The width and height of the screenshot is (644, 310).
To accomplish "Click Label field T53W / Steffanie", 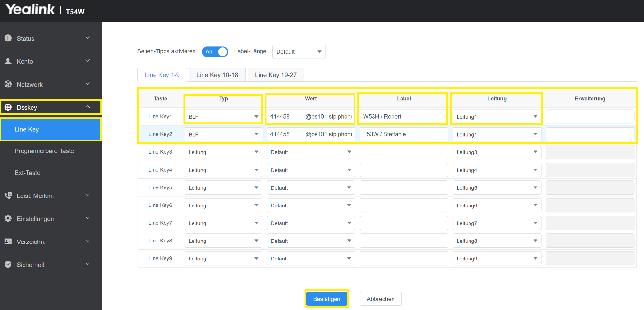I will pyautogui.click(x=403, y=134).
